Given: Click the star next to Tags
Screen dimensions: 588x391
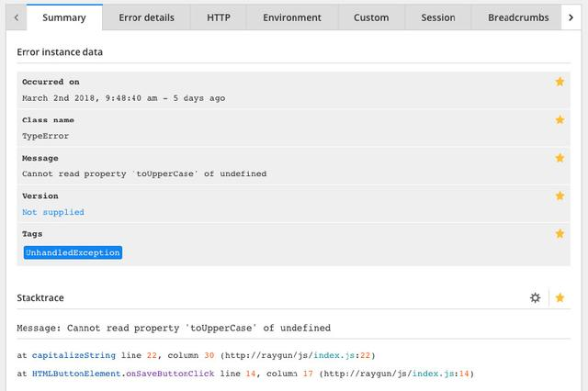Looking at the screenshot, I should (x=560, y=234).
